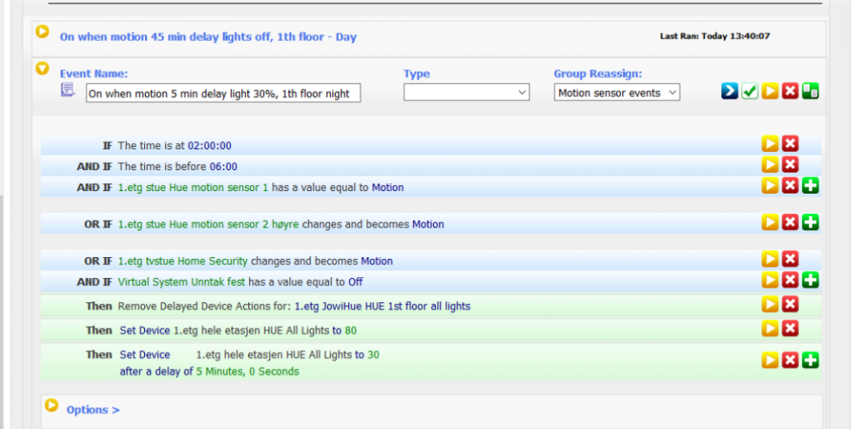The image size is (868, 429).
Task: Run event with header yellow play icon
Action: pyautogui.click(x=770, y=92)
